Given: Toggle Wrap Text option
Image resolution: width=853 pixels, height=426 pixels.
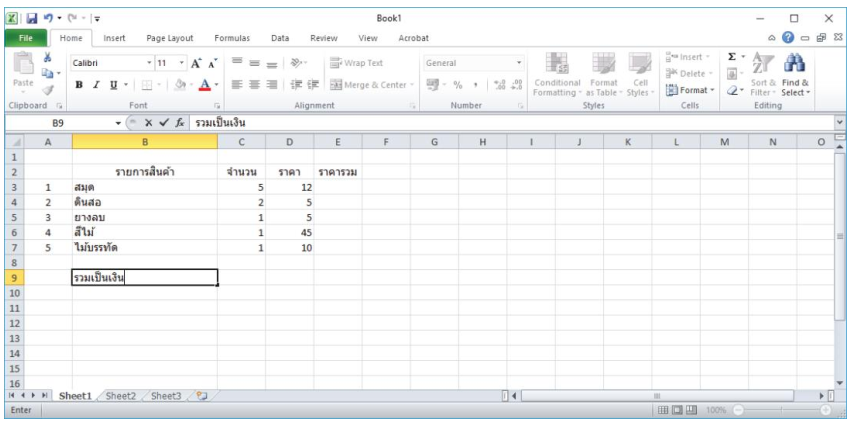Looking at the screenshot, I should coord(358,63).
